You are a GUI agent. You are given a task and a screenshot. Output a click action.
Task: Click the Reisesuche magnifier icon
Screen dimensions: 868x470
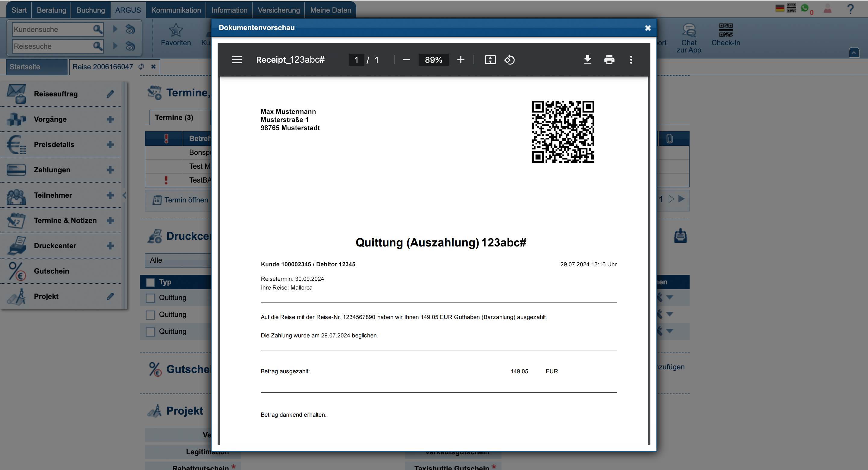[97, 46]
